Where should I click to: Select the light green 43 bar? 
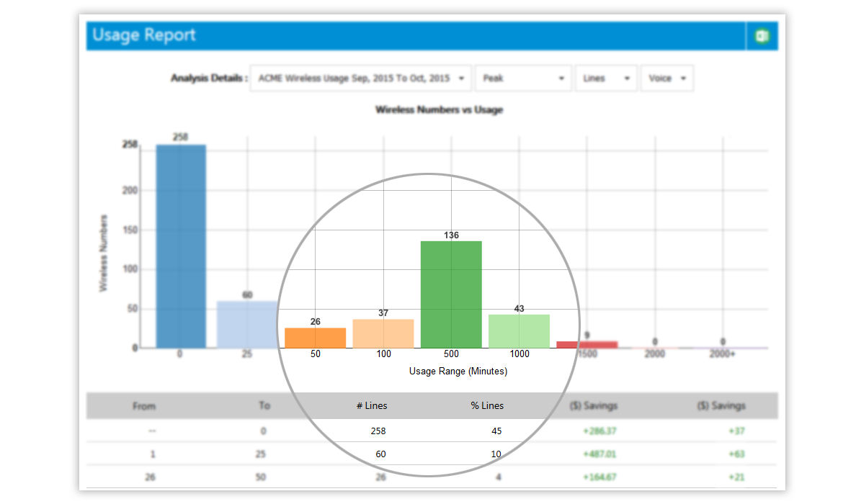(519, 331)
